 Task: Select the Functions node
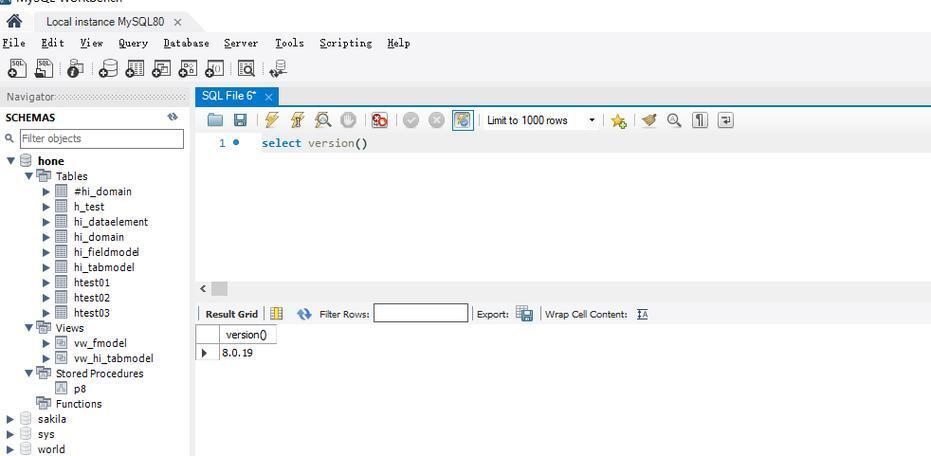point(78,403)
